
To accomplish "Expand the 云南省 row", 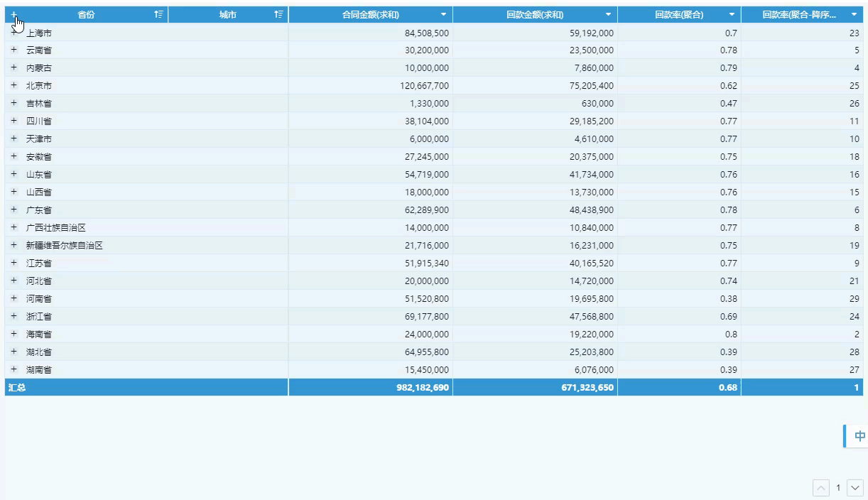I will tap(13, 50).
